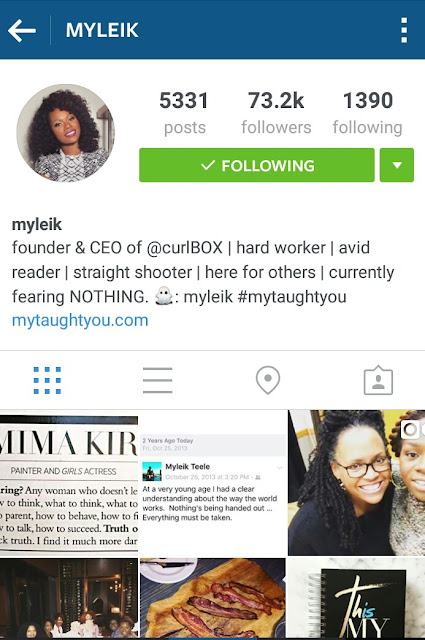Open the MIMA KIR magazine clipping post
Viewport: 425px width, 640px height.
point(69,482)
